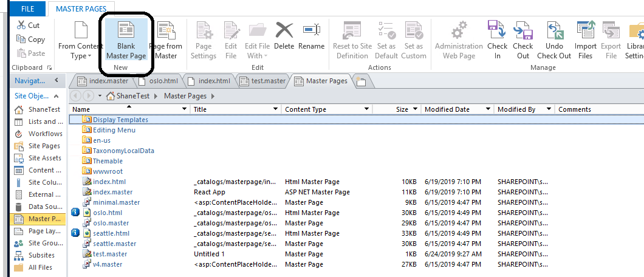
Task: Open the Modified By column filter dropdown
Action: 549,109
